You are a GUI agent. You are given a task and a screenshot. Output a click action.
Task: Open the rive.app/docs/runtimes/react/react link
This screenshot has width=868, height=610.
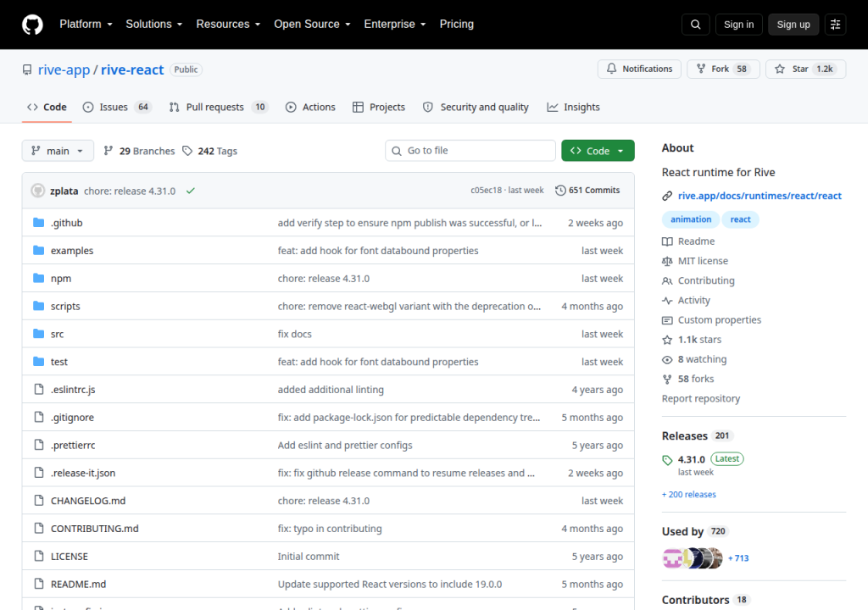point(759,196)
